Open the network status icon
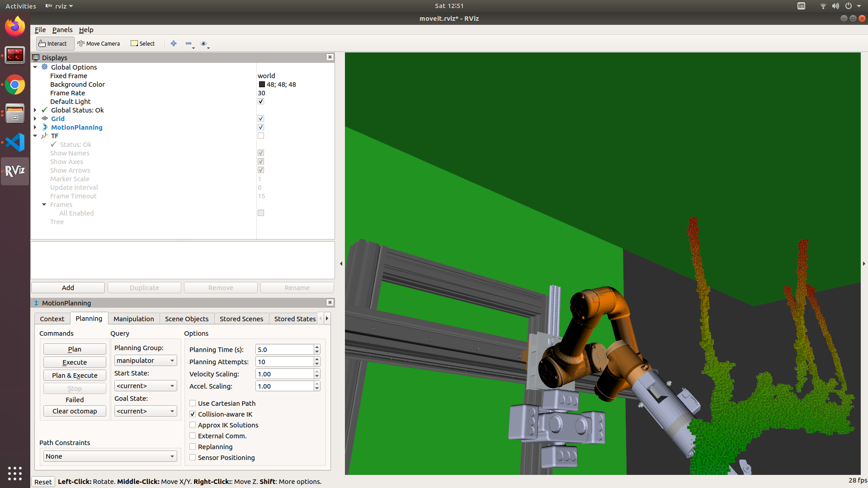 823,6
